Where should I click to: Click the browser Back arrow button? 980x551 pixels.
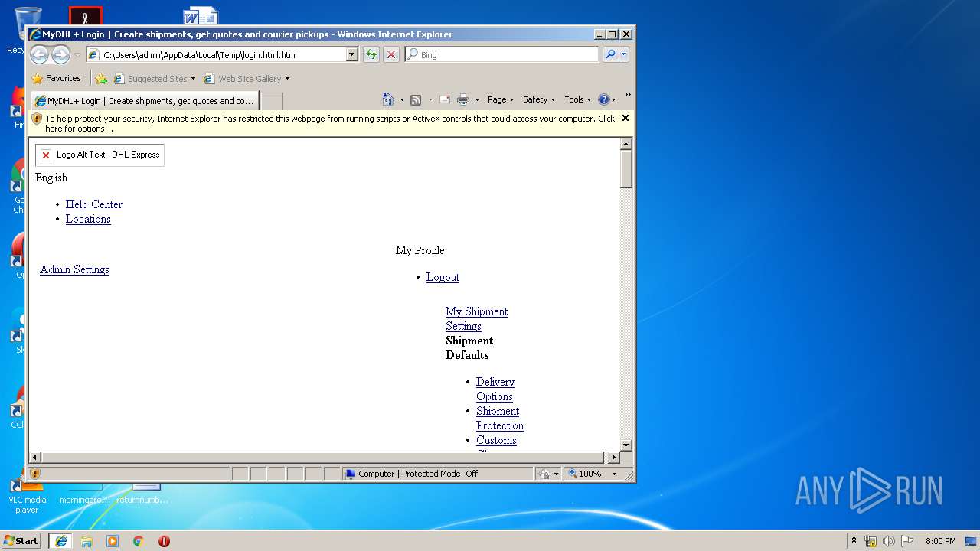click(39, 54)
